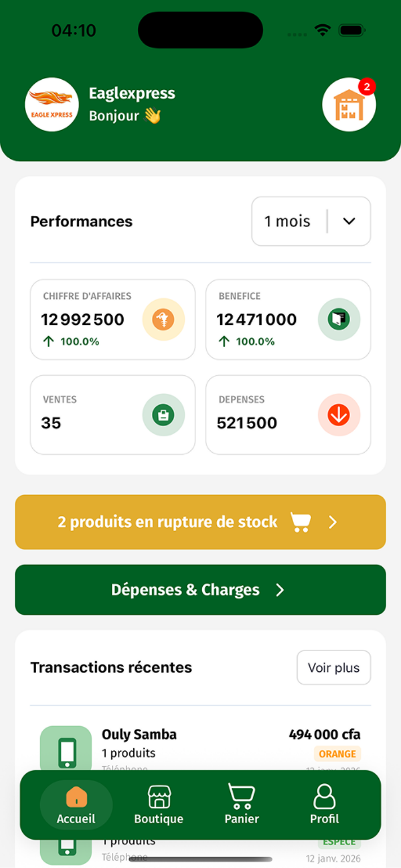This screenshot has width=401, height=868.
Task: Select the ORANGE payment tag on Ouly Samba
Action: [x=337, y=753]
